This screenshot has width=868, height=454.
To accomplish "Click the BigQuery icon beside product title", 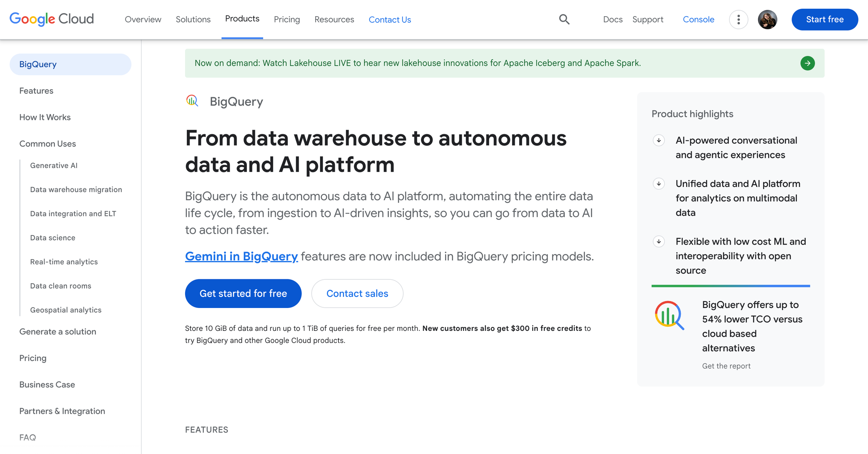I will click(x=192, y=101).
